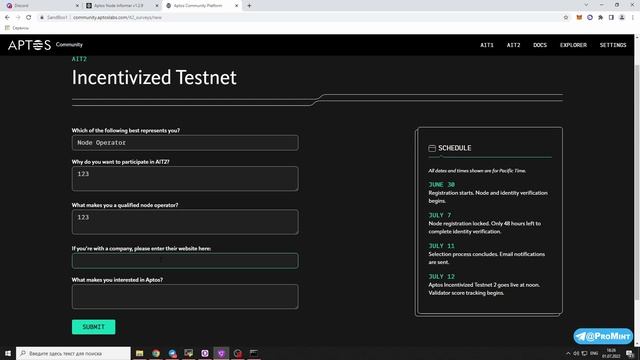Screen dimensions: 640x360
Task: Go forward in browser history
Action: [x=18, y=18]
